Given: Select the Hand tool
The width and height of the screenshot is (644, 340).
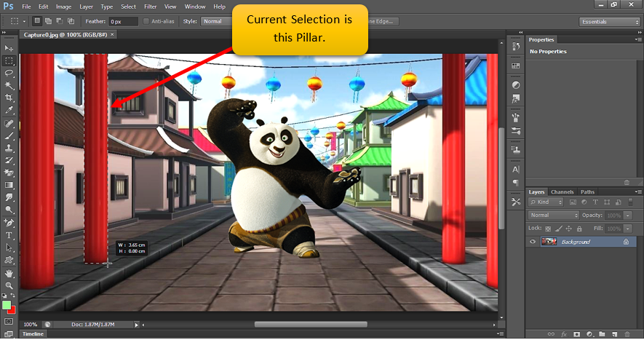Looking at the screenshot, I should click(9, 274).
